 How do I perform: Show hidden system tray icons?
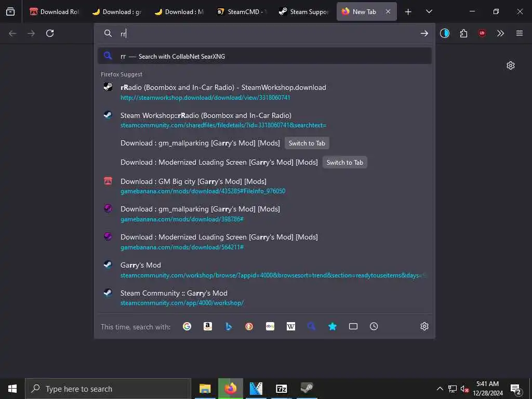440,389
